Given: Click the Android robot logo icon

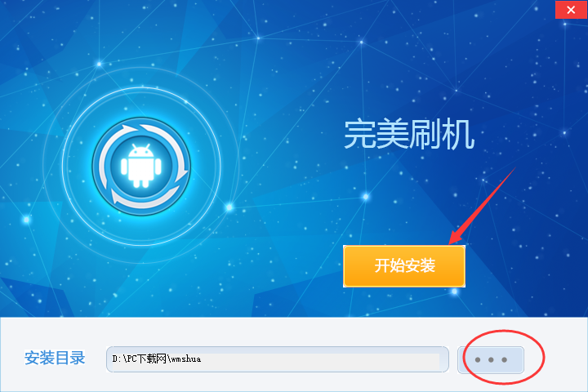Looking at the screenshot, I should (141, 166).
